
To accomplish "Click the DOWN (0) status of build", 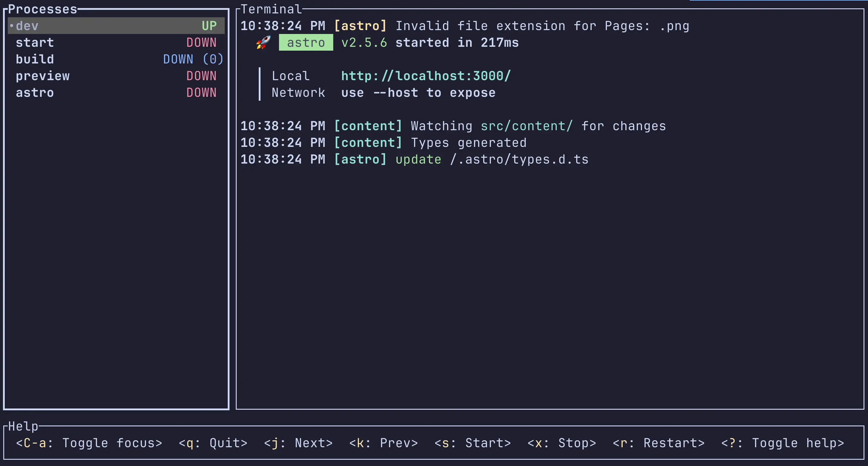I will pyautogui.click(x=193, y=59).
